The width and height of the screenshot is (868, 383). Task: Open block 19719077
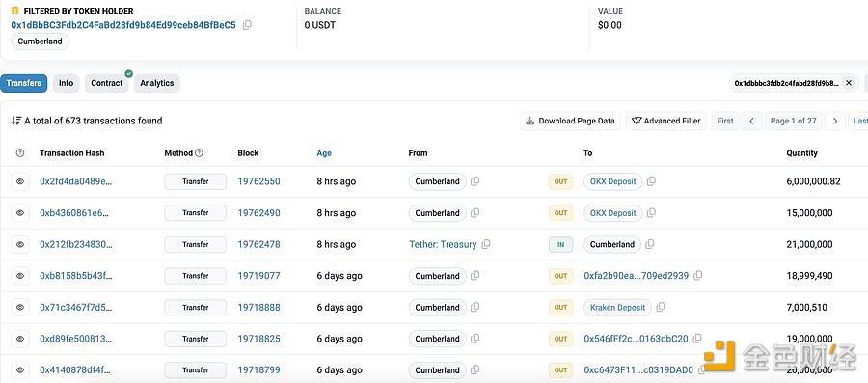[258, 276]
